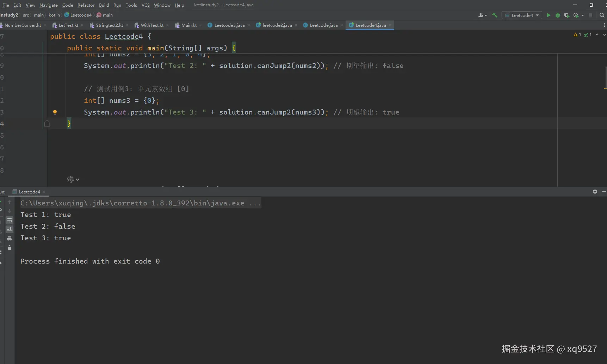The height and width of the screenshot is (364, 607).
Task: Open the Tools menu
Action: [131, 5]
